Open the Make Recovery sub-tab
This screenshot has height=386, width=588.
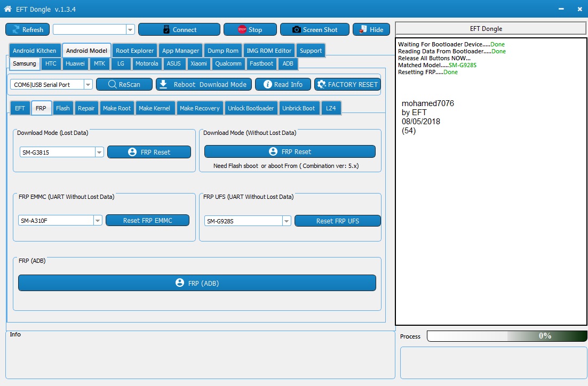pos(200,108)
